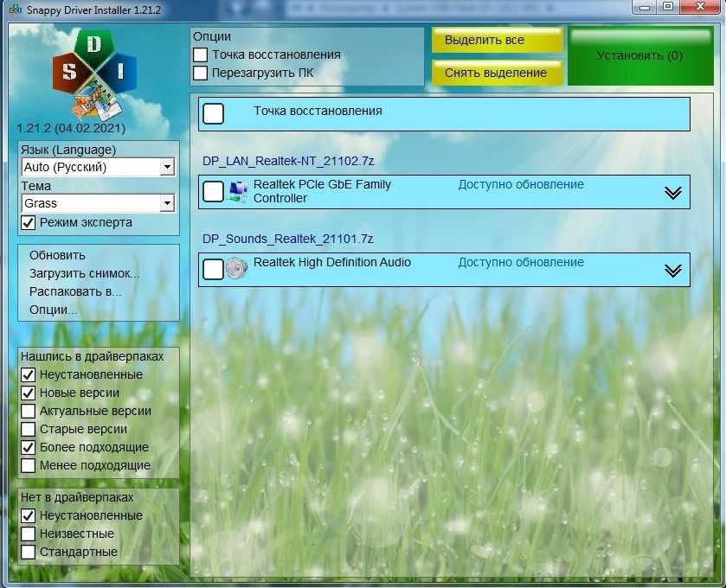The width and height of the screenshot is (726, 588).
Task: Click the app icon in the title bar
Action: (16, 10)
